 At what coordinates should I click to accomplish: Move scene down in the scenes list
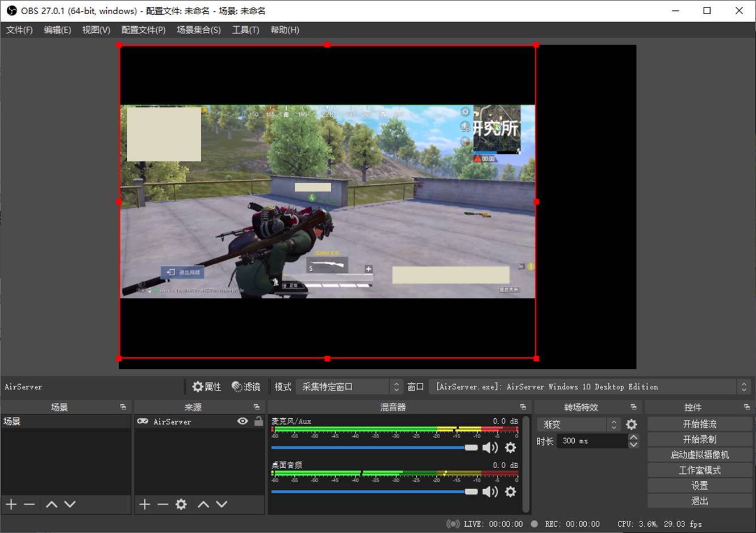point(70,504)
